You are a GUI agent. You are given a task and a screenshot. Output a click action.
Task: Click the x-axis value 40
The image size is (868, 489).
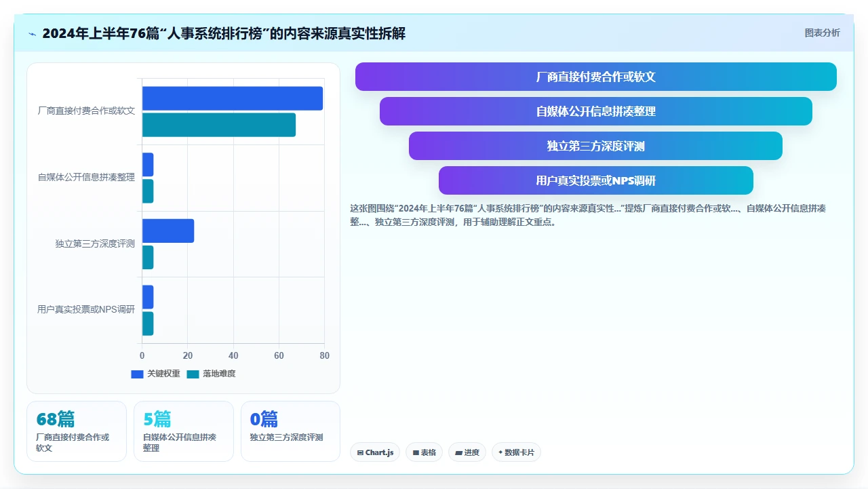(233, 355)
